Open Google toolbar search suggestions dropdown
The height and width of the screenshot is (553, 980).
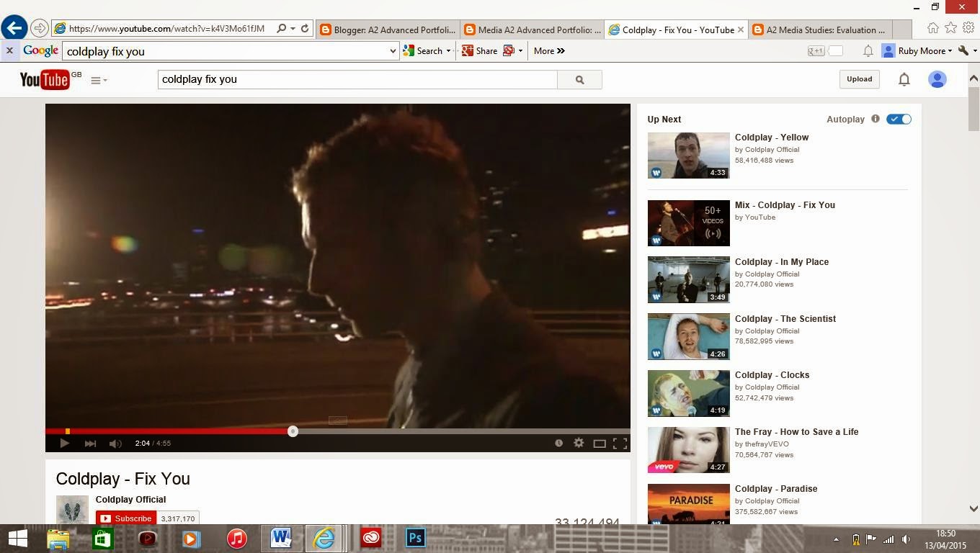click(x=393, y=51)
